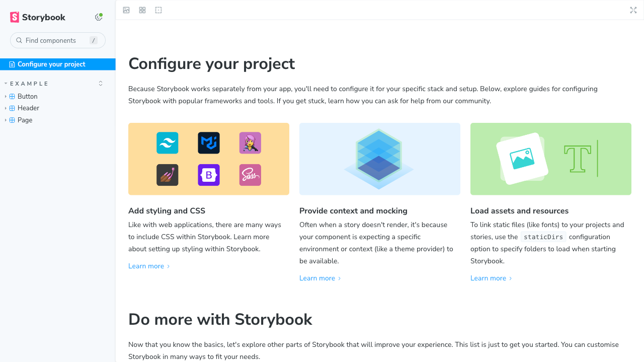This screenshot has height=362, width=644.
Task: Expand the Header component tree
Action: coord(28,108)
